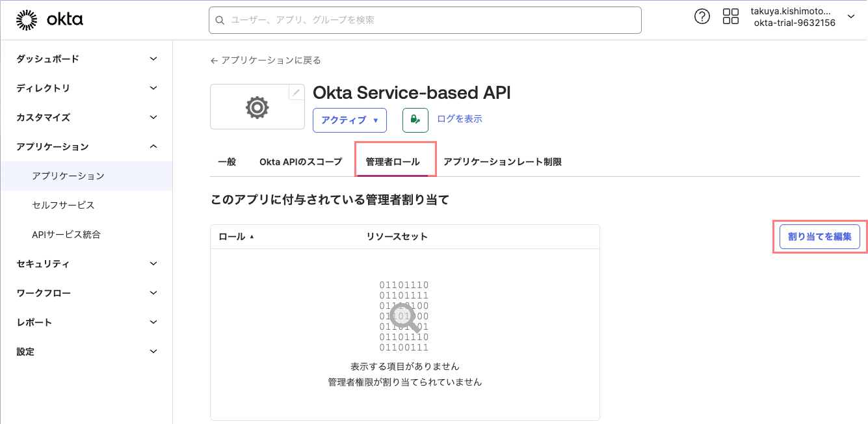Click the 割り当てを編集 button
The image size is (868, 424).
pos(819,237)
